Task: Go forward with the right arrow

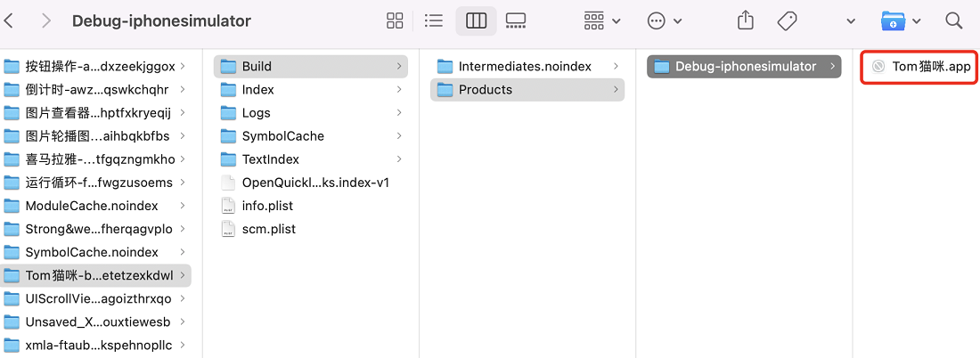Action: point(45,21)
